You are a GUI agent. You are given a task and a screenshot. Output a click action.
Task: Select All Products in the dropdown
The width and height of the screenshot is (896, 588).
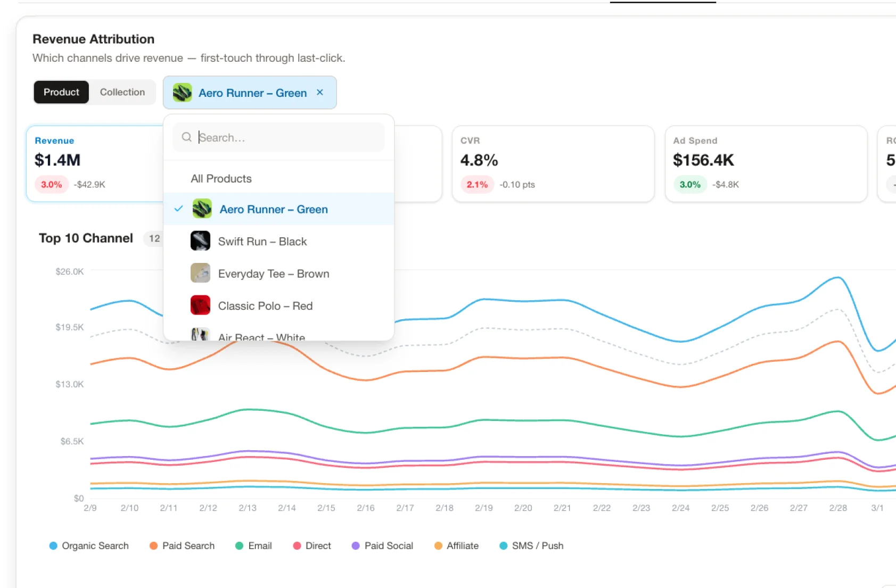[278, 179]
